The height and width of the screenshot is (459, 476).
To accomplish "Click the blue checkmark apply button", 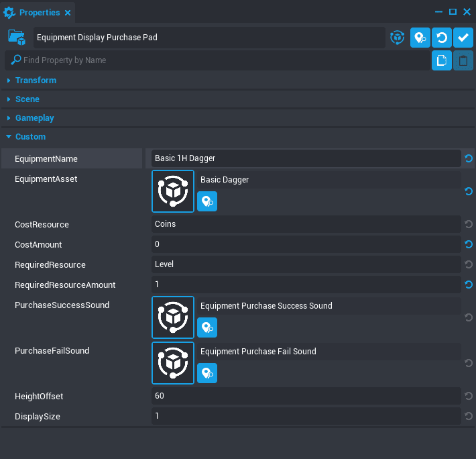I will click(x=463, y=38).
